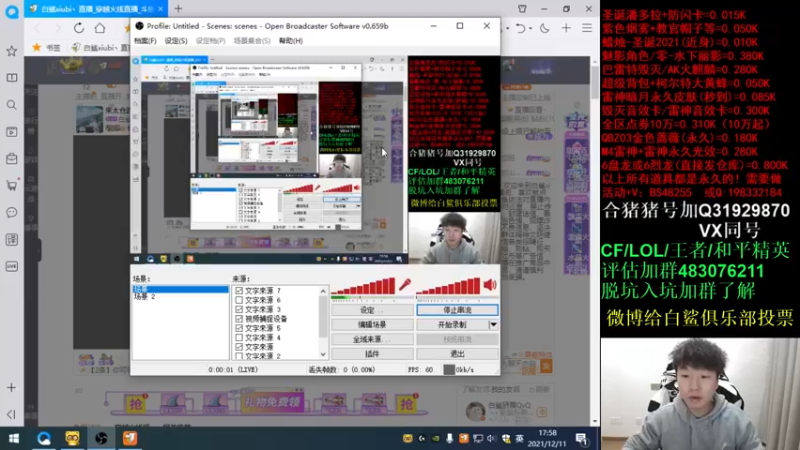This screenshot has height=450, width=800.
Task: Click the 设定... button
Action: pos(372,310)
